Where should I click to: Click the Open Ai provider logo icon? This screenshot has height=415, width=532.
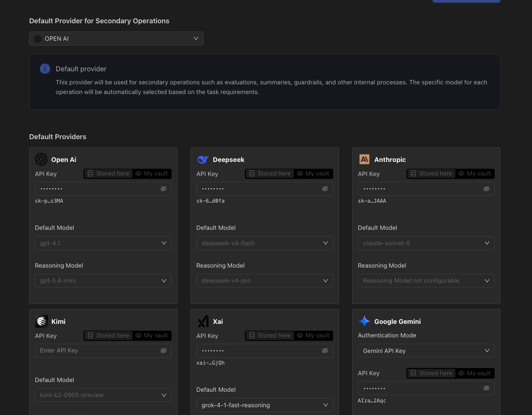(x=41, y=160)
